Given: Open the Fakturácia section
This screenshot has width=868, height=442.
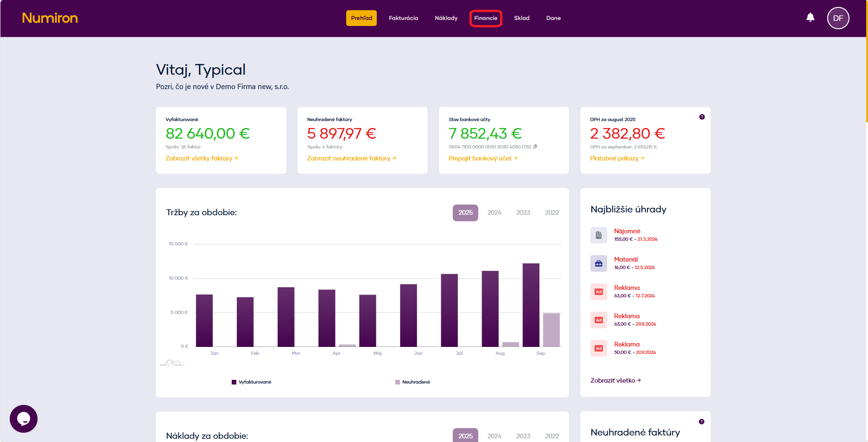Looking at the screenshot, I should (x=403, y=18).
